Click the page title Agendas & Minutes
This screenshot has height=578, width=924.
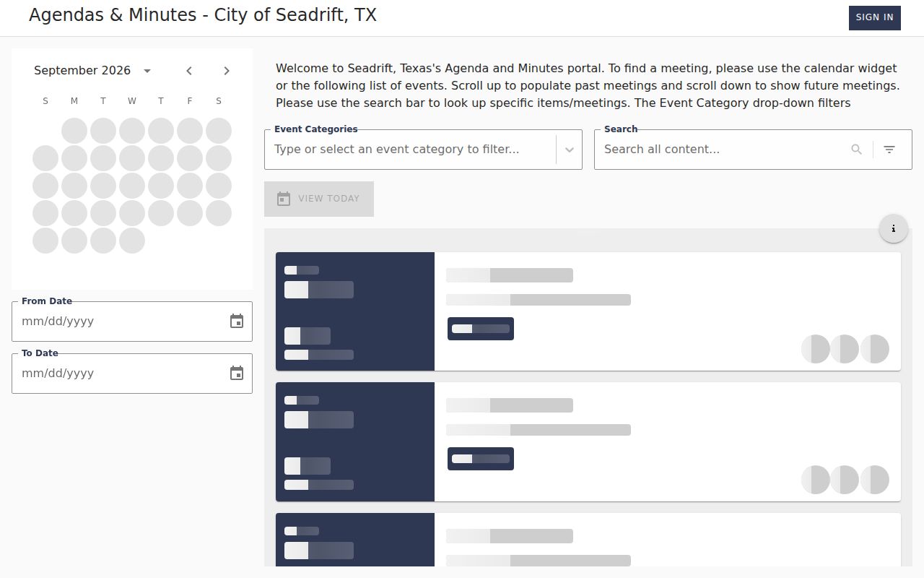(x=202, y=15)
